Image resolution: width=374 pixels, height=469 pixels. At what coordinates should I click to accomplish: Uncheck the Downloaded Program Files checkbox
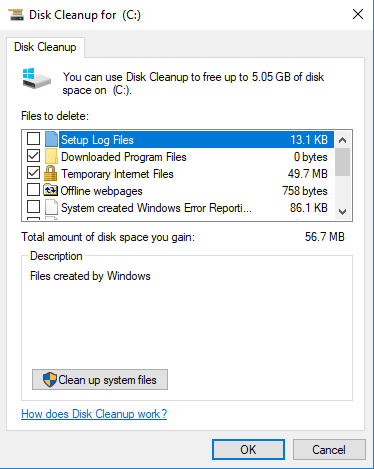(33, 156)
